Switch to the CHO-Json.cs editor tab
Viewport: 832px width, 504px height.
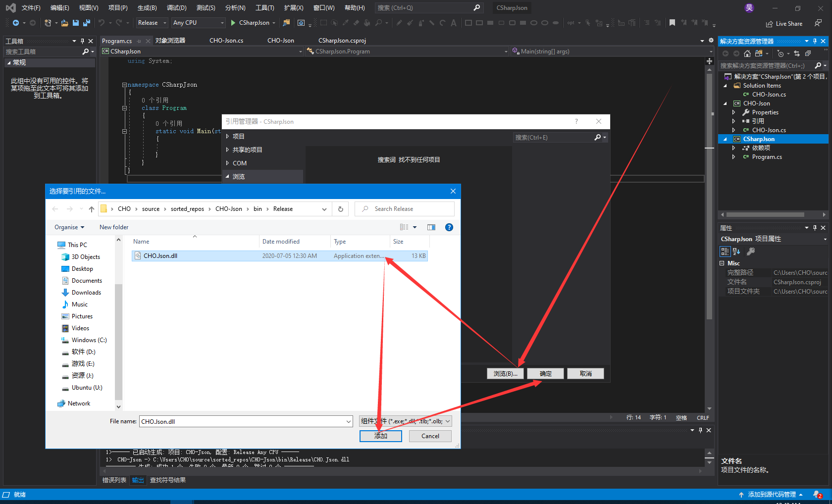pos(226,41)
